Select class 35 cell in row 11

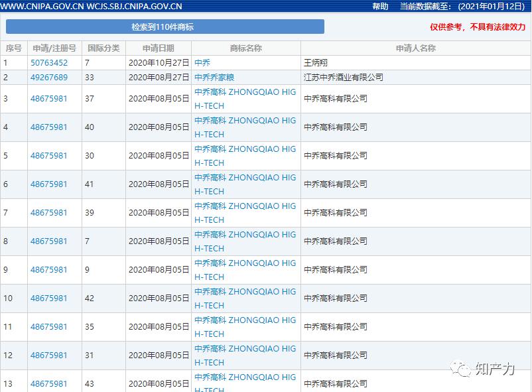click(103, 327)
